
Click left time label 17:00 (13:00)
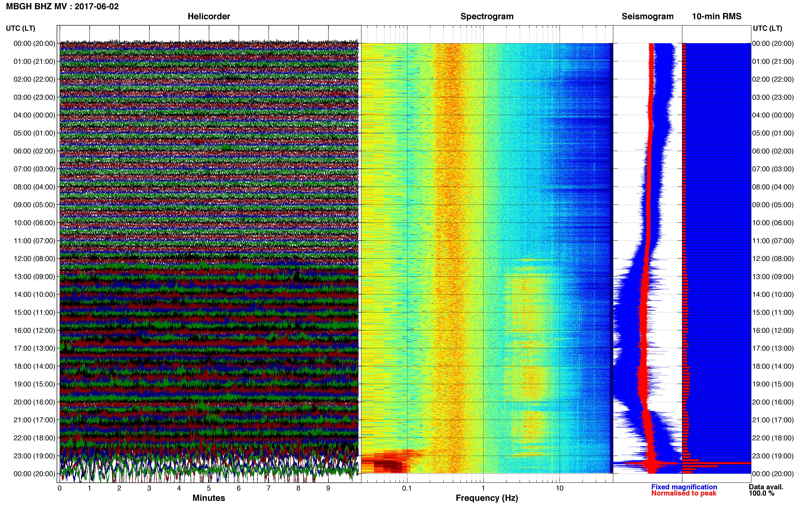coord(34,348)
